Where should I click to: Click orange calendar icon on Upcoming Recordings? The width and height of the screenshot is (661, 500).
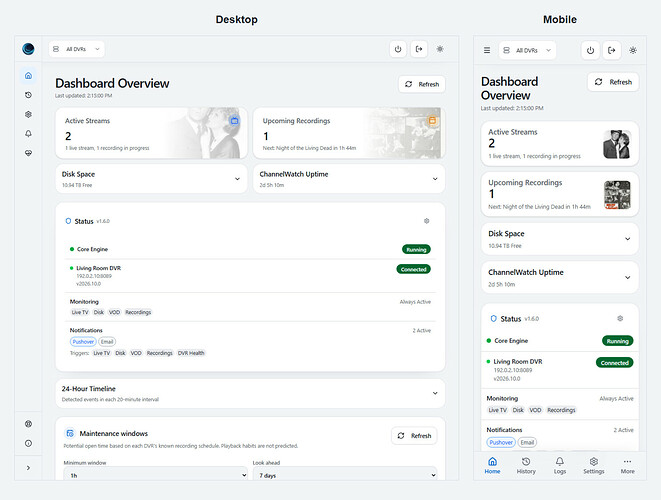click(432, 121)
